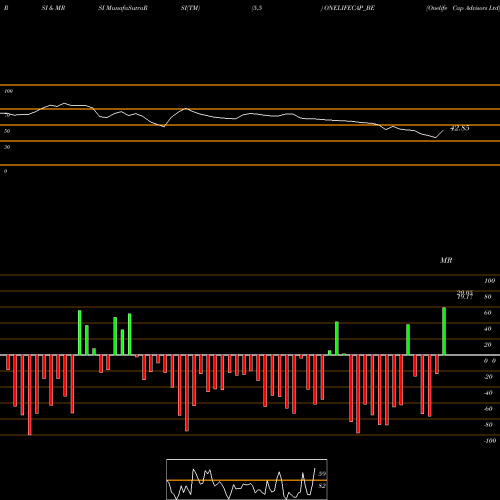Open the small RSI preview chart thumbnail
The width and height of the screenshot is (500, 500).
pos(247,479)
